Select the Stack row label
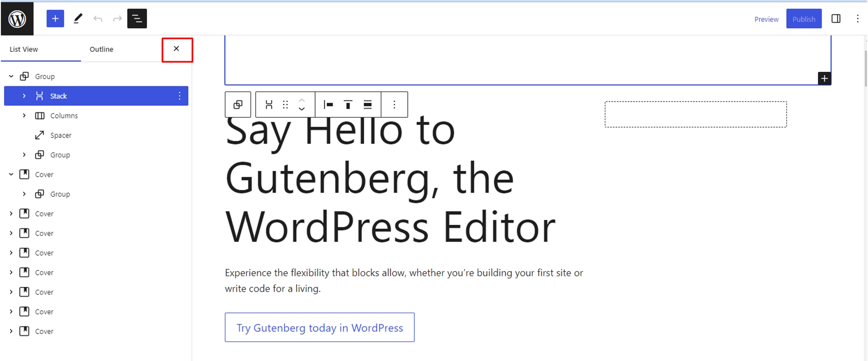 pos(58,96)
